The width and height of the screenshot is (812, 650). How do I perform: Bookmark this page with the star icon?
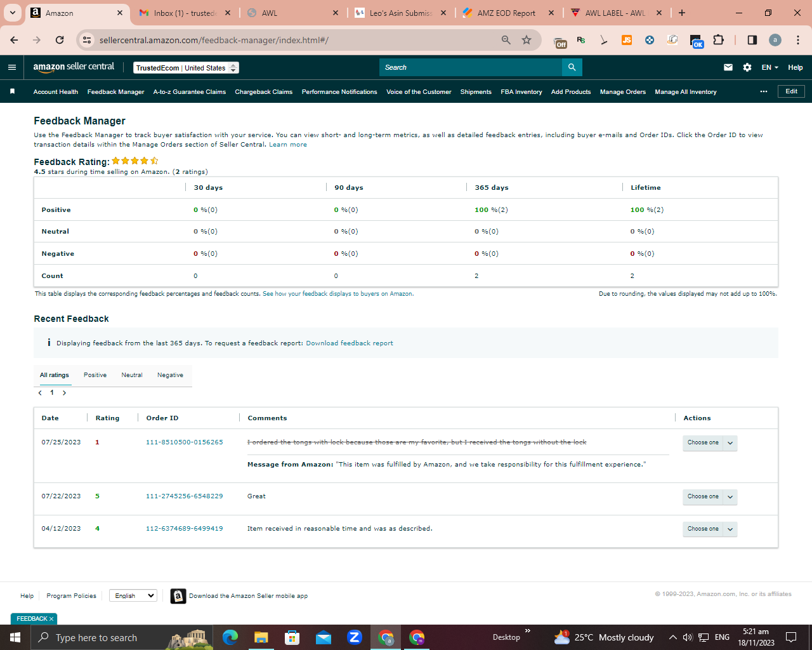[527, 40]
